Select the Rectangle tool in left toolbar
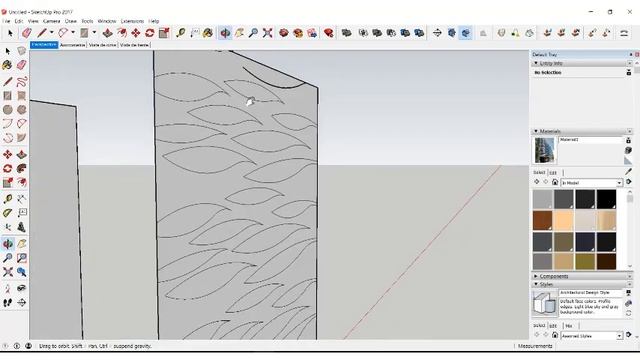 (x=8, y=96)
